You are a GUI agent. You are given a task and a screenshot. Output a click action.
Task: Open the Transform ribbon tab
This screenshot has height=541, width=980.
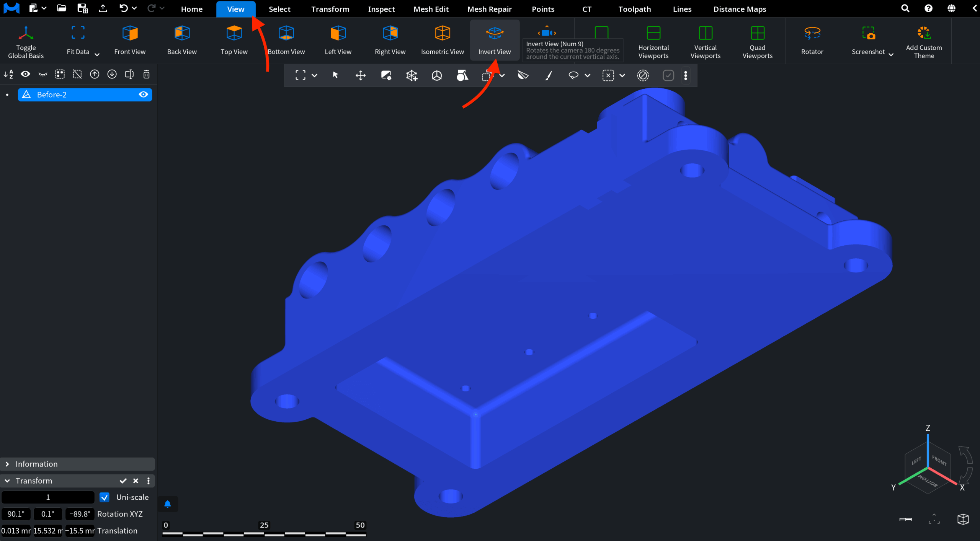coord(330,9)
